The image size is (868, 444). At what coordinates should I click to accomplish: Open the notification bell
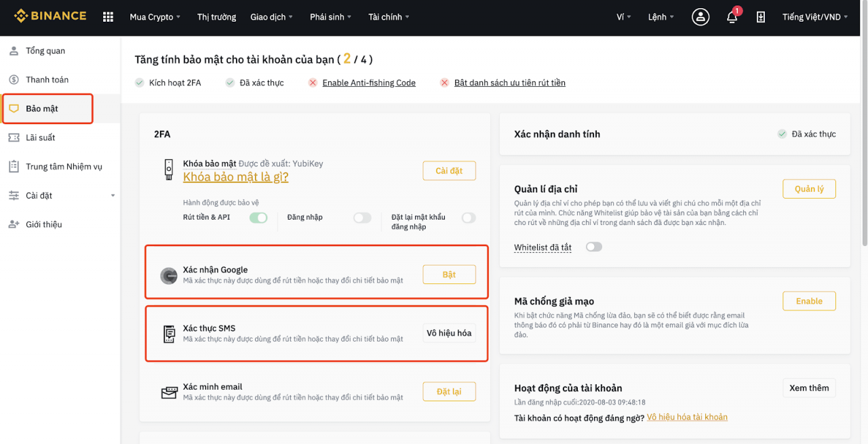click(732, 17)
